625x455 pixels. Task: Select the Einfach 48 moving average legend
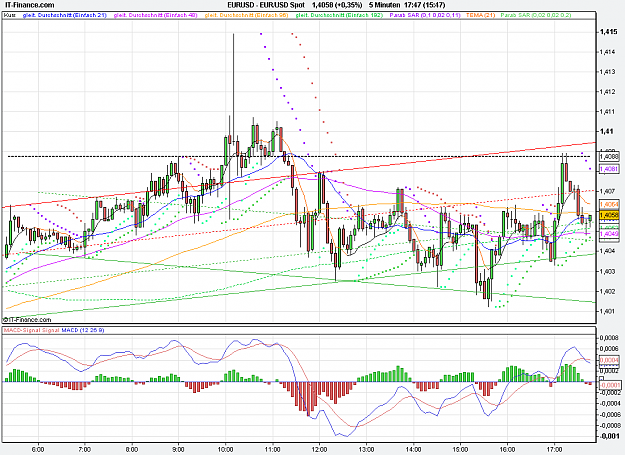[x=155, y=15]
